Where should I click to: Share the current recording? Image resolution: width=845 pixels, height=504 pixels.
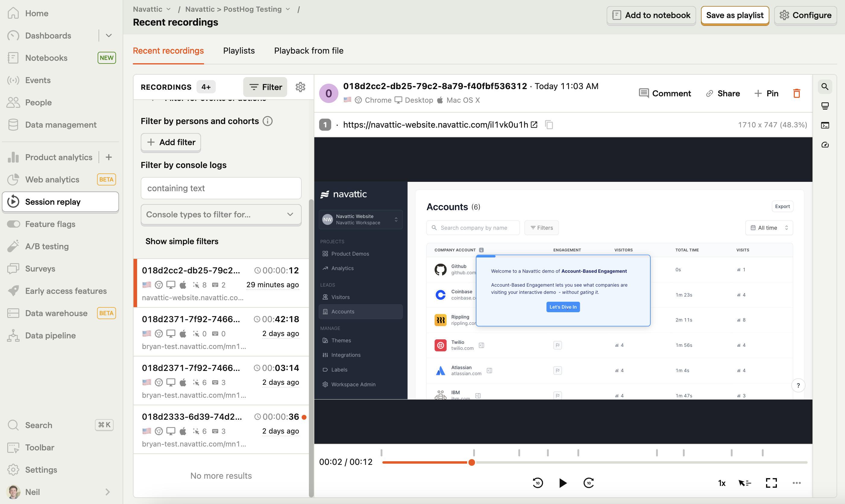coord(723,93)
